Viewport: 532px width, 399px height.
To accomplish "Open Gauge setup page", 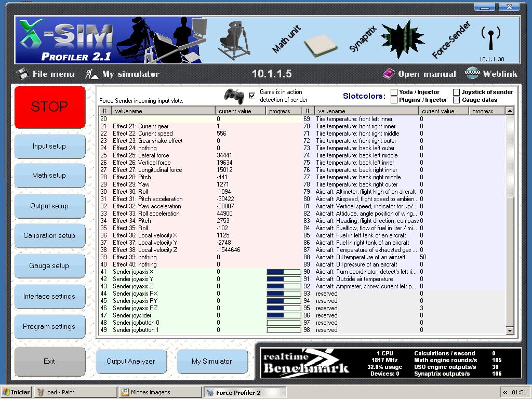I will [49, 265].
